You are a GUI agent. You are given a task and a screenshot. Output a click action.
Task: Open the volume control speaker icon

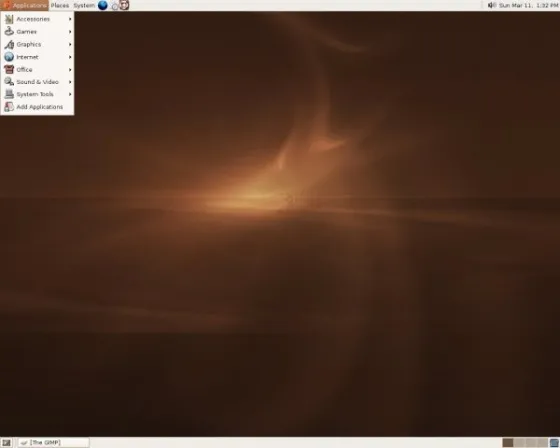(492, 5)
